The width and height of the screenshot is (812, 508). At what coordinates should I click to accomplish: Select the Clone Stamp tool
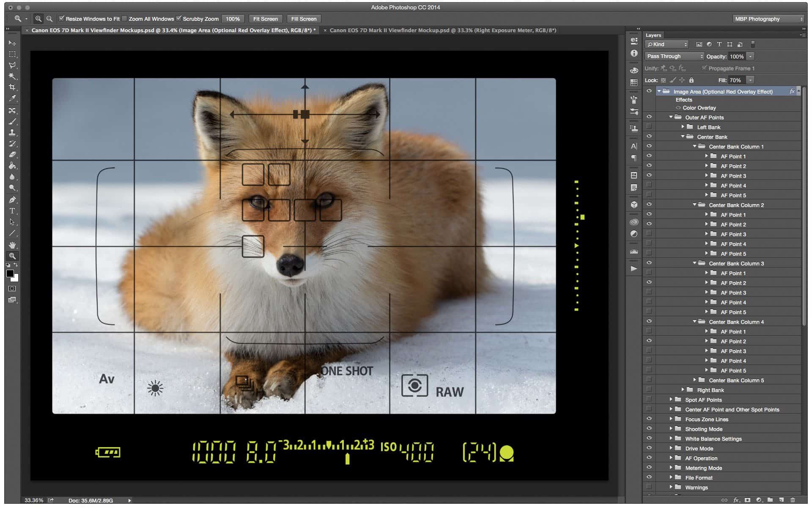12,133
